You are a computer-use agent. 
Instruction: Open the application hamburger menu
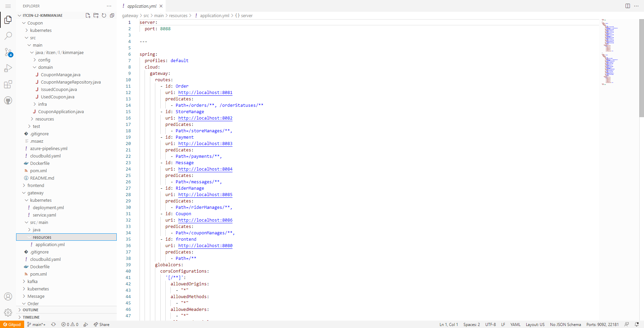click(x=8, y=6)
